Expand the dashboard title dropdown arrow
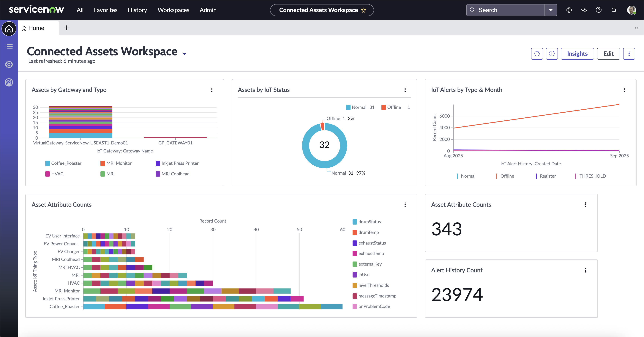The height and width of the screenshot is (337, 644). (184, 54)
